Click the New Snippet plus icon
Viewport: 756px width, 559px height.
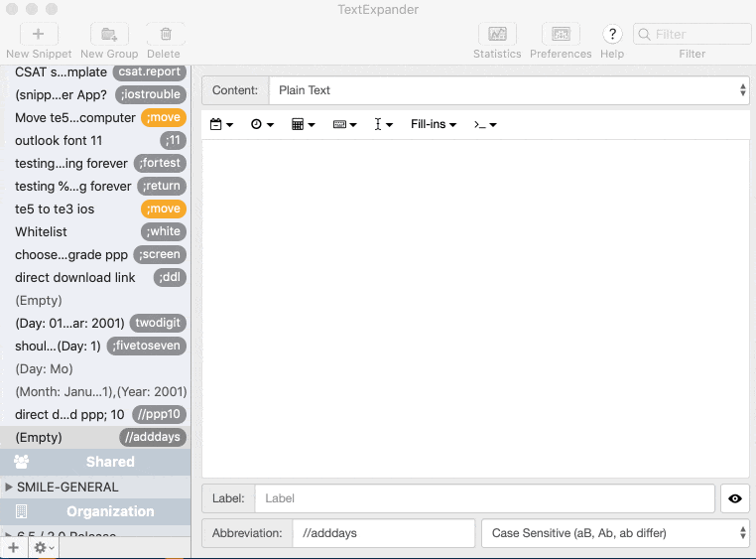coord(39,34)
